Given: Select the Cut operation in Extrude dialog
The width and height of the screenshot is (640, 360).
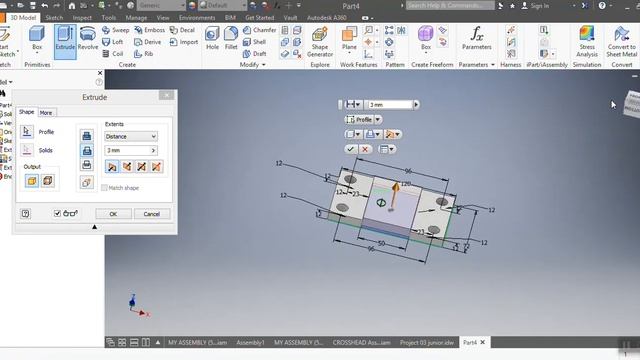Looking at the screenshot, I should (87, 150).
